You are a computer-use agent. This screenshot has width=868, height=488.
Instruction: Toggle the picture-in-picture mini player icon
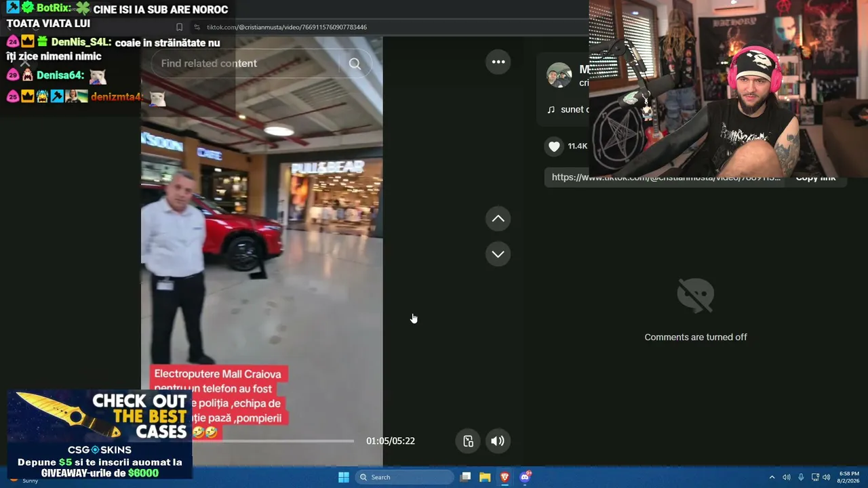[468, 441]
